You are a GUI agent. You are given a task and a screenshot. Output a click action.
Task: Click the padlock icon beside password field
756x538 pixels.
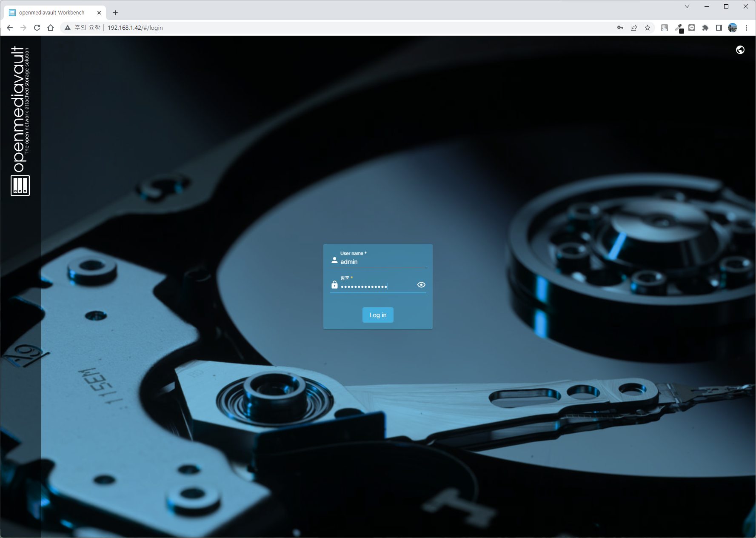[x=335, y=285]
